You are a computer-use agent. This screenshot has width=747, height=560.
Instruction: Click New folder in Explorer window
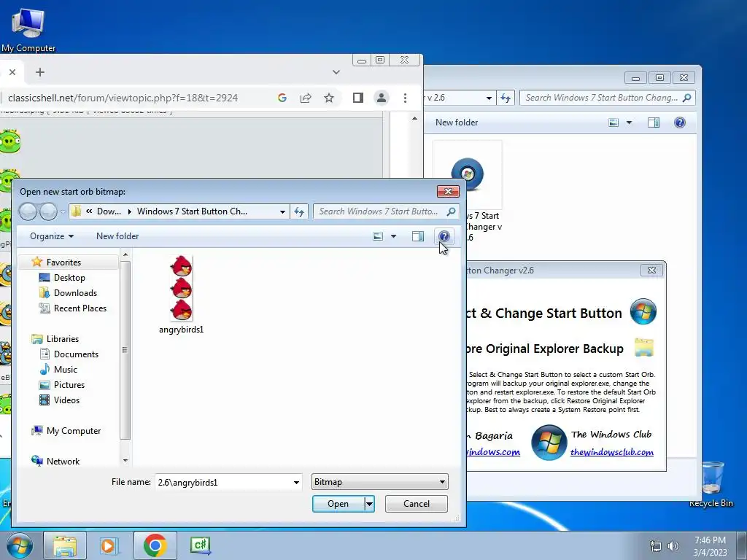[457, 122]
